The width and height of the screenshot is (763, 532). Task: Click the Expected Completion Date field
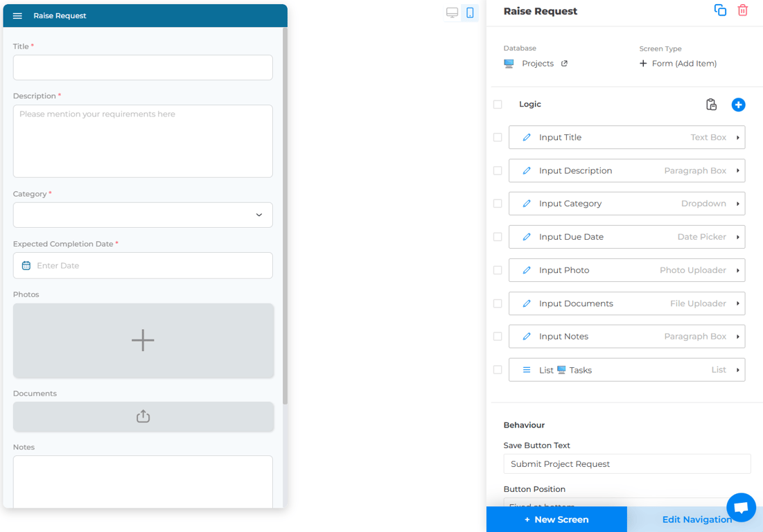point(143,265)
